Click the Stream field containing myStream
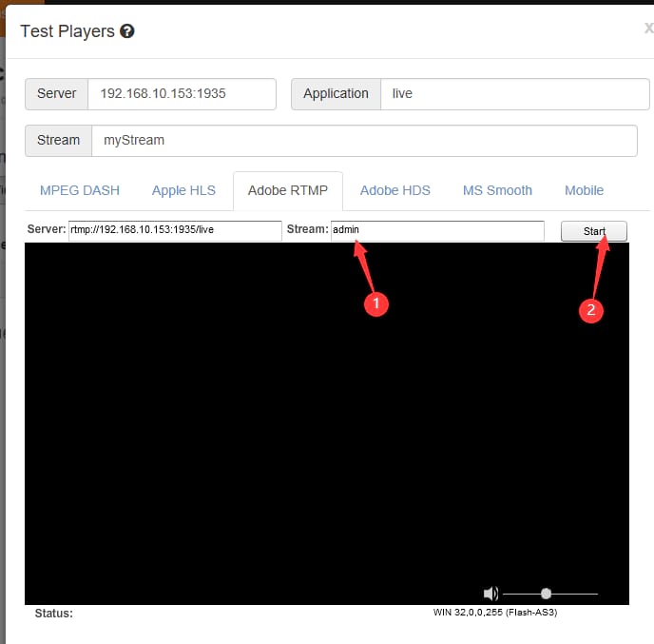This screenshot has height=644, width=654. click(x=363, y=140)
